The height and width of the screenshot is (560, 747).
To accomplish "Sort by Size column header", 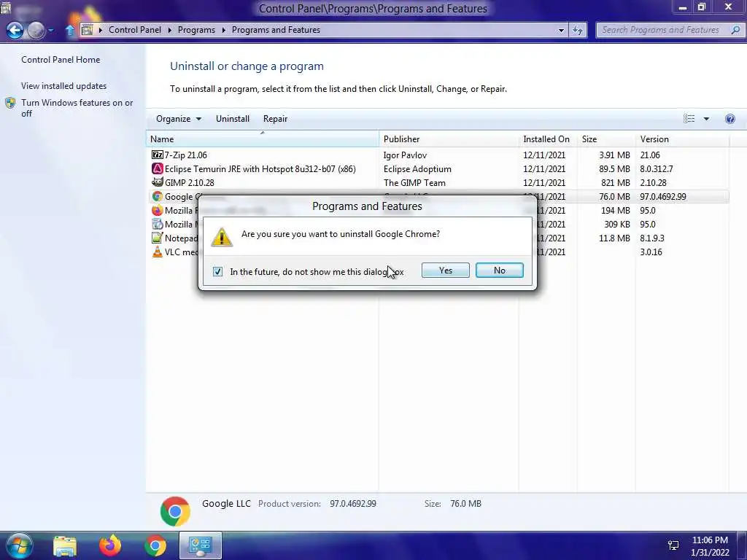I will (606, 139).
